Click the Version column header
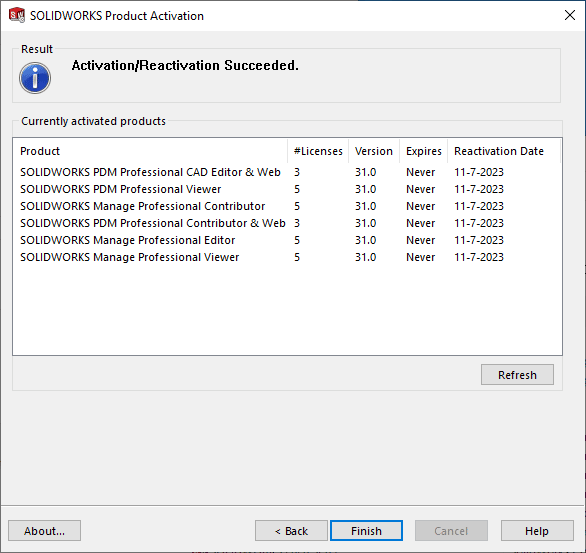The height and width of the screenshot is (553, 586). coord(374,151)
